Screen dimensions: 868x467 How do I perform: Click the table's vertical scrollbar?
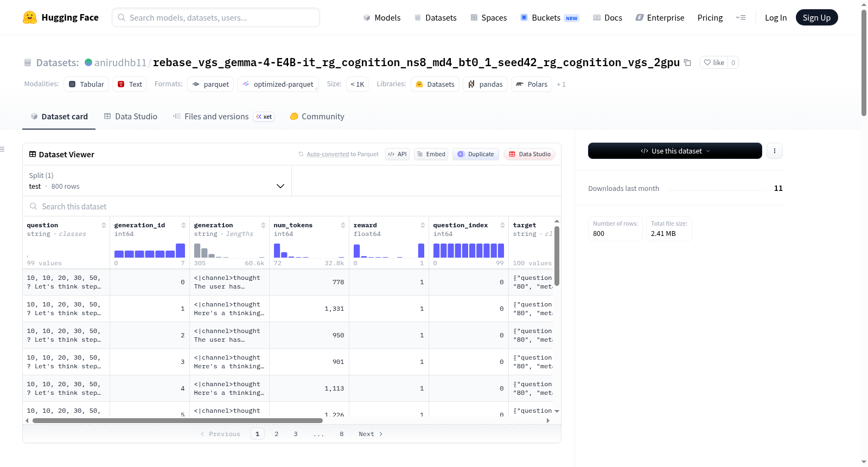coord(557,256)
